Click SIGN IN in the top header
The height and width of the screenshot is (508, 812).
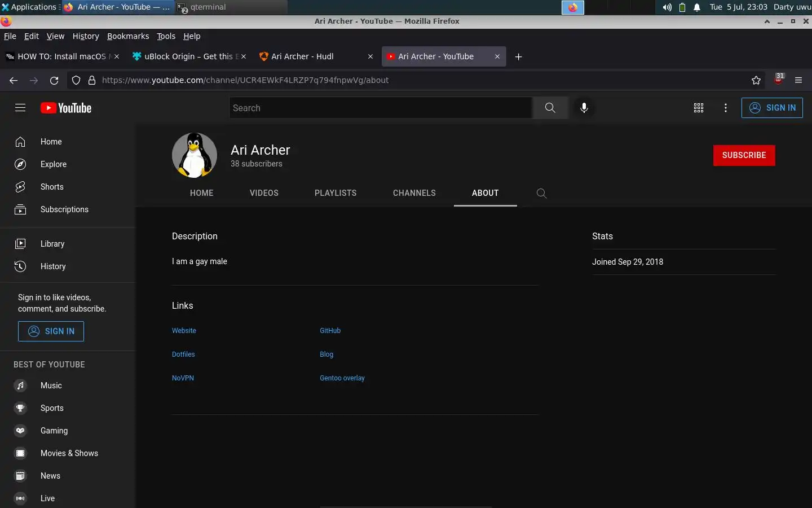[x=772, y=108]
